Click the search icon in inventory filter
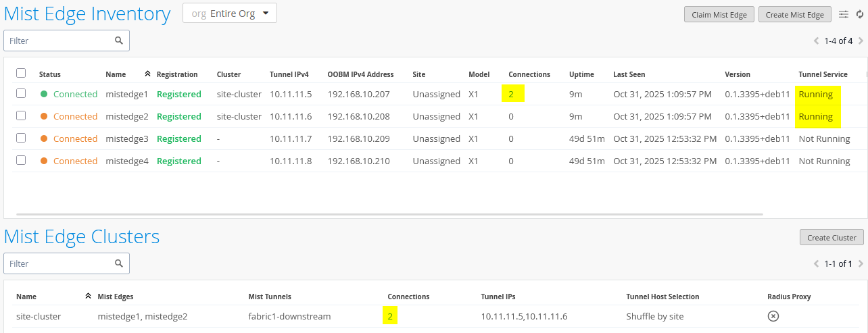Screen dimensions: 868x333 point(119,41)
